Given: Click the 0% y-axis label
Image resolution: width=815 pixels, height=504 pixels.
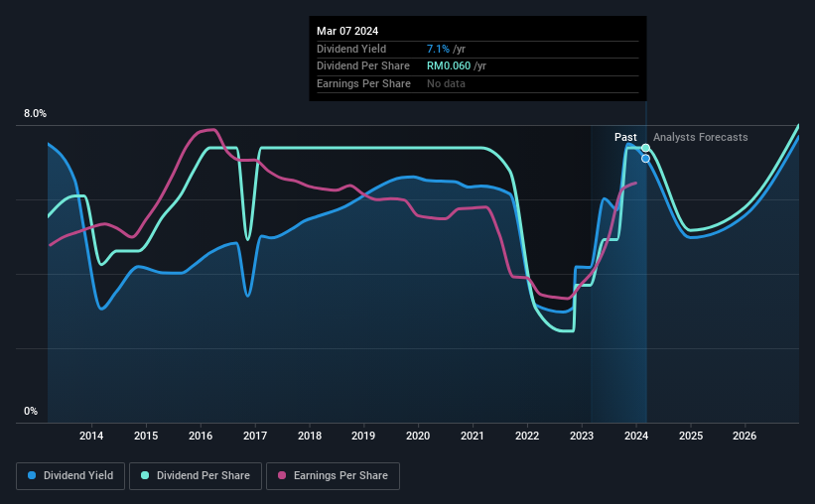Looking at the screenshot, I should tap(31, 411).
